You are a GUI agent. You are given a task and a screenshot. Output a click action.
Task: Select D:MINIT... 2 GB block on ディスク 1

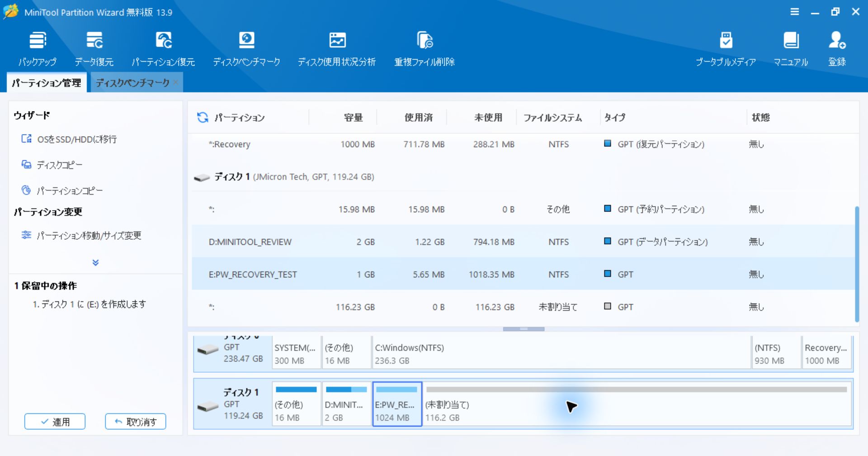pos(347,404)
